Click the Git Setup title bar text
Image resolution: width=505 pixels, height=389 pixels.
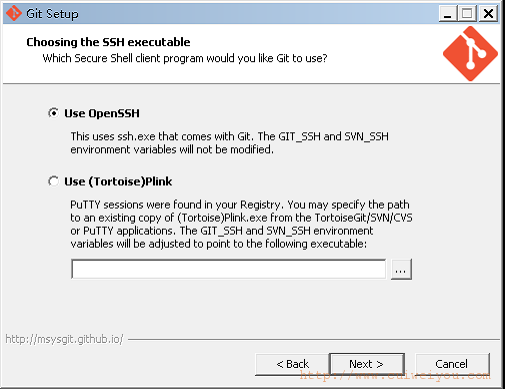(x=52, y=14)
